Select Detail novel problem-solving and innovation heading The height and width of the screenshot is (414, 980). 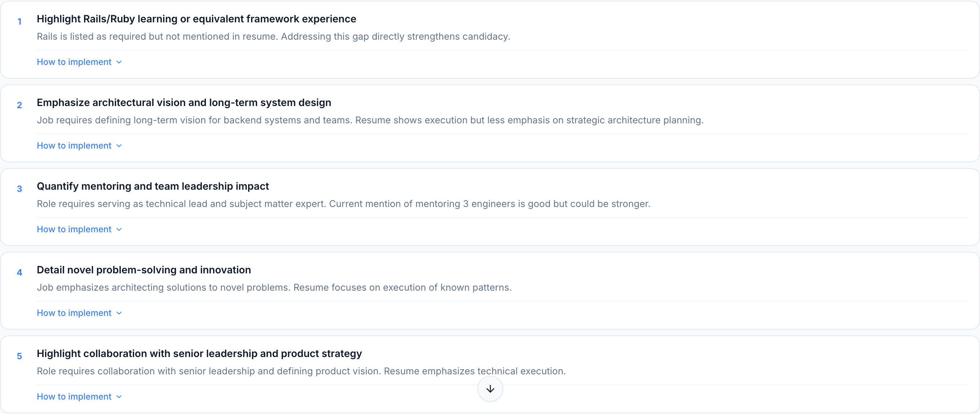point(144,270)
